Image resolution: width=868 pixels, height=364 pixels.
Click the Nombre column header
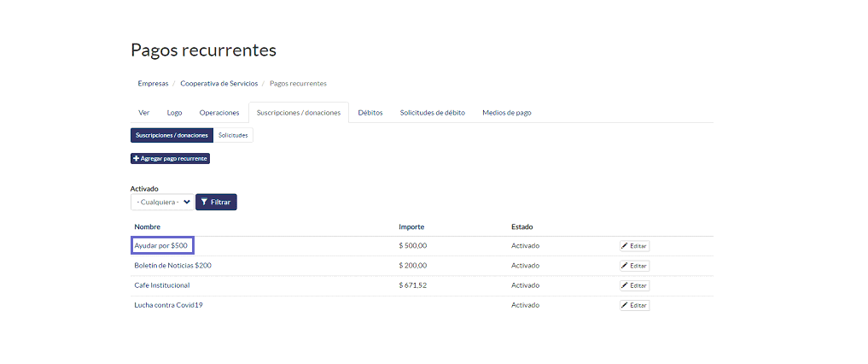(x=148, y=226)
